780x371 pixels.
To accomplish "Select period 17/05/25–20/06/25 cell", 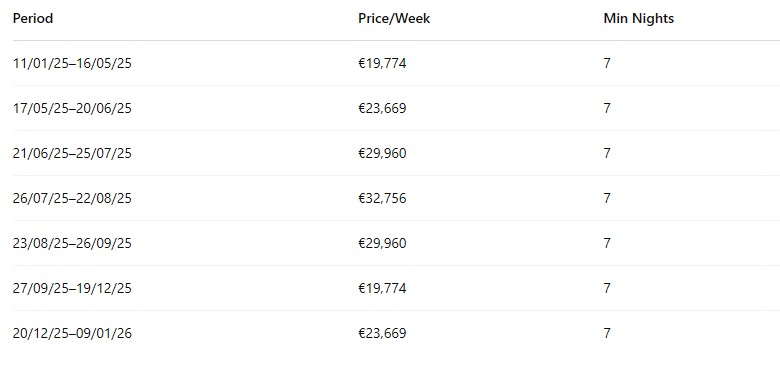I will pos(72,108).
